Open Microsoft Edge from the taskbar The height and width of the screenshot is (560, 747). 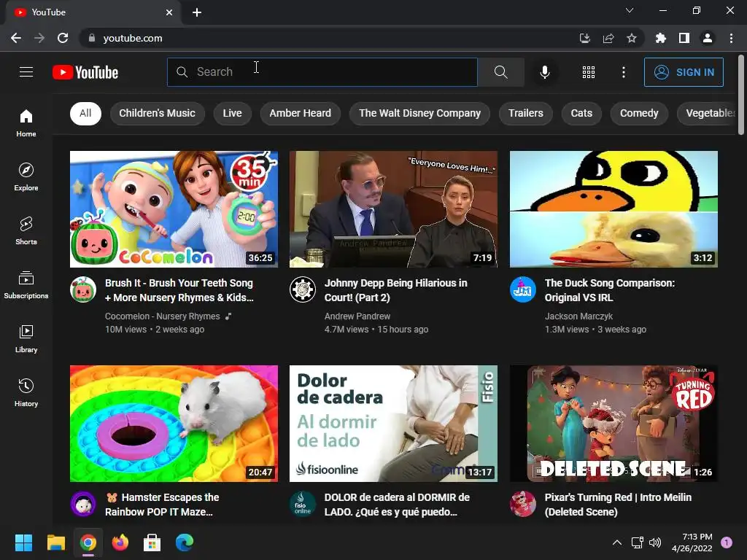[185, 542]
